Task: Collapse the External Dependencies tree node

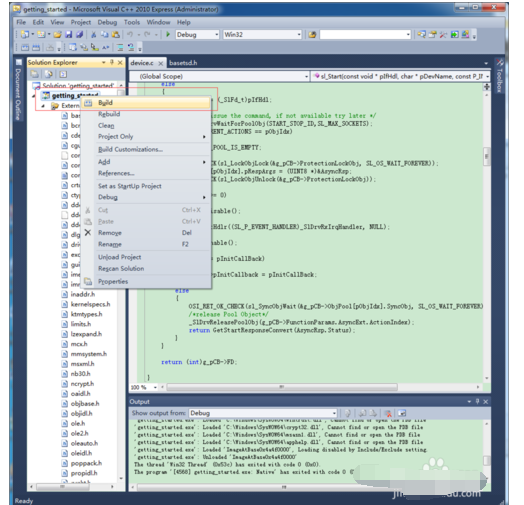Action: [43, 106]
